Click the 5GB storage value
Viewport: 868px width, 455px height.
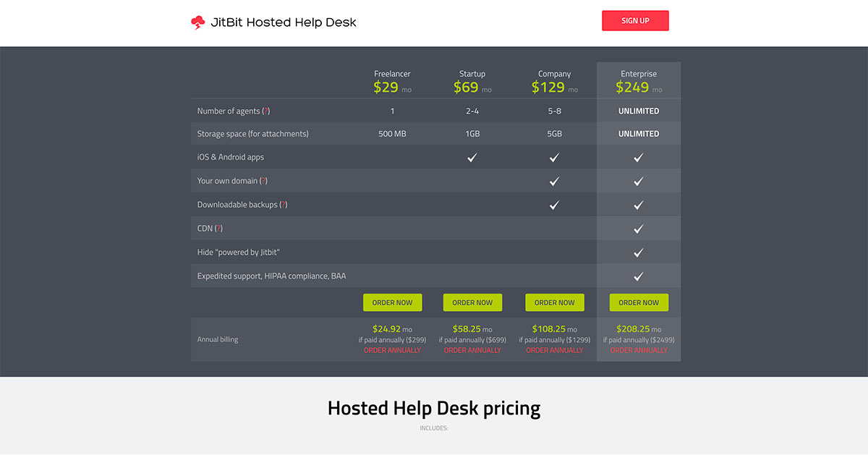pos(555,134)
